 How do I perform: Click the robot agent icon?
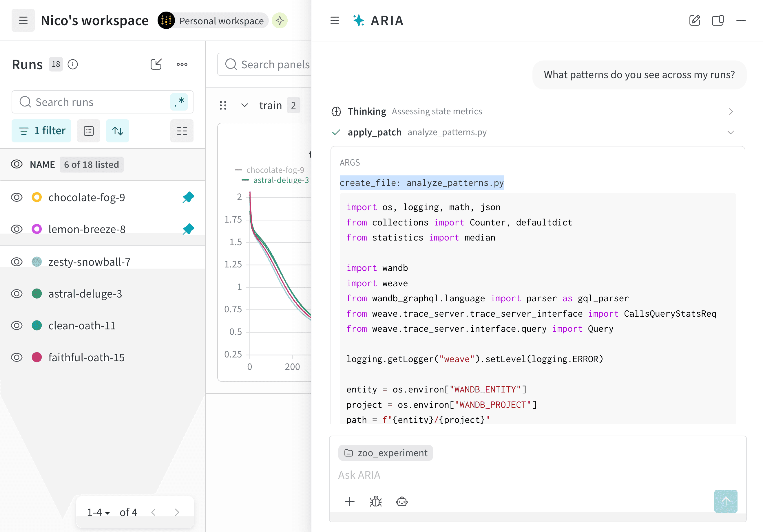pyautogui.click(x=402, y=501)
